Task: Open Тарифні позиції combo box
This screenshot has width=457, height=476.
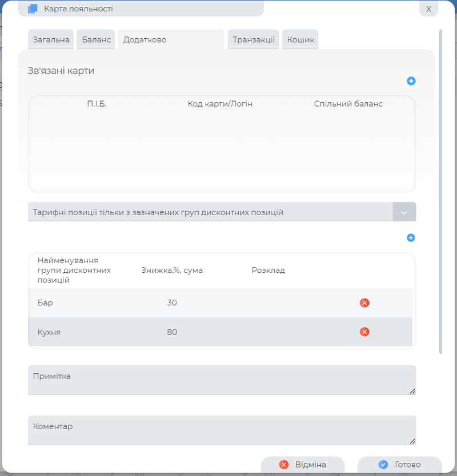Action: point(210,212)
